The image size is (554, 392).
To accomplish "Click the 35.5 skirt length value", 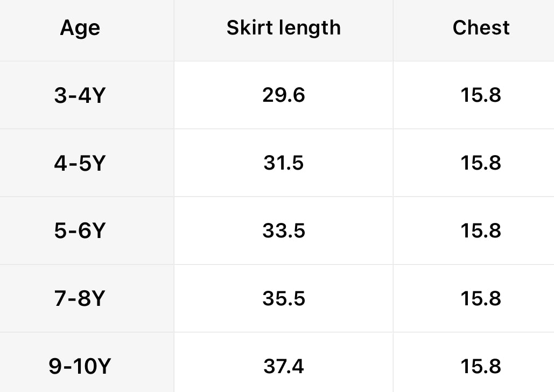I will tap(283, 299).
